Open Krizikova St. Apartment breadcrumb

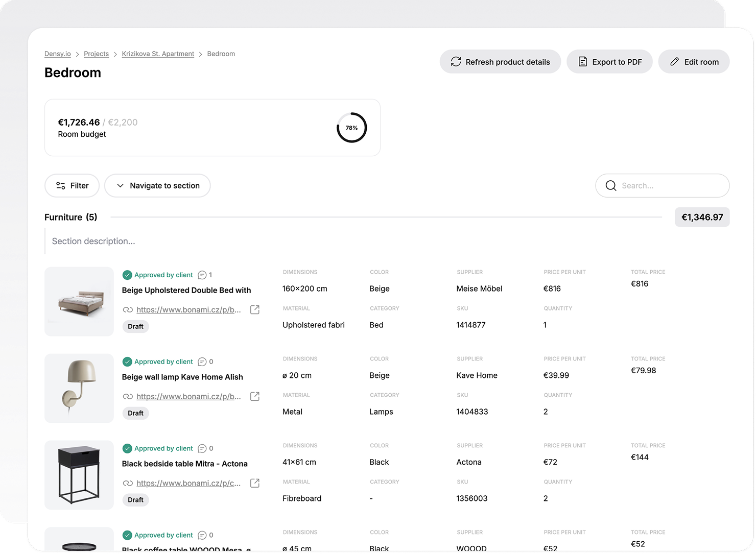tap(158, 54)
